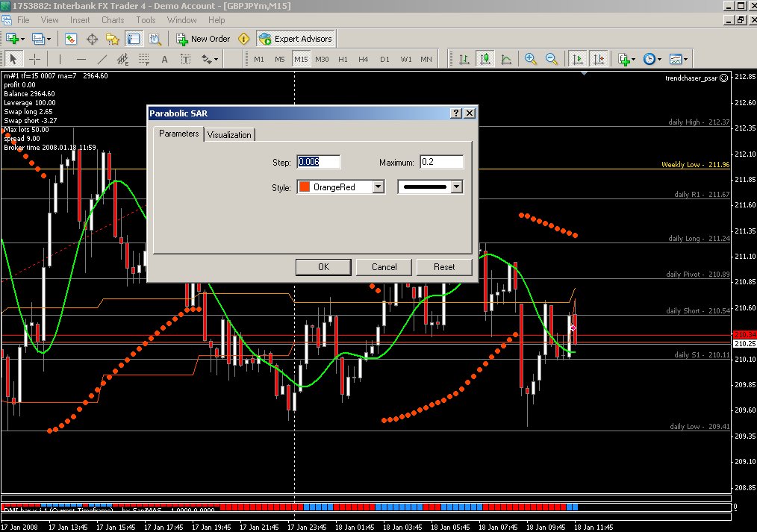Screen dimensions: 757x532
Task: Select the Fibonacci Retracement tool
Action: tap(144, 60)
